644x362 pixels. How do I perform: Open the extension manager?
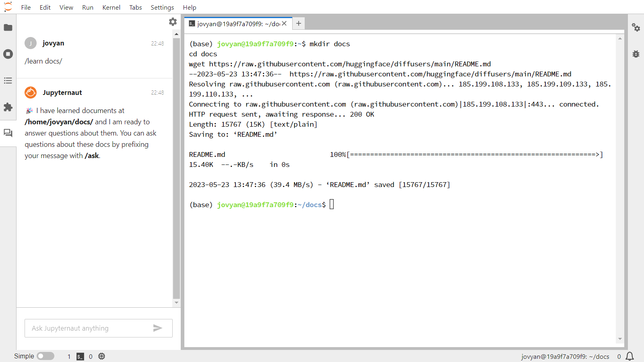point(8,107)
